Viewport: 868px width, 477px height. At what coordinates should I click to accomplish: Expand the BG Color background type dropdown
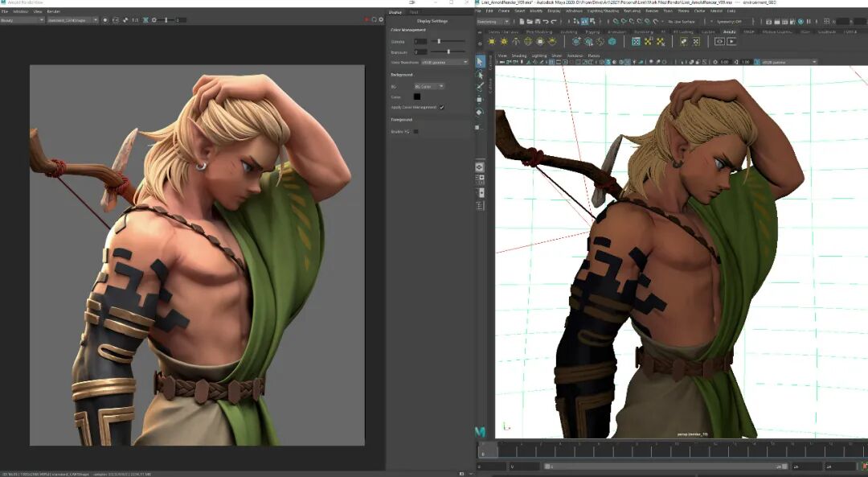[429, 86]
